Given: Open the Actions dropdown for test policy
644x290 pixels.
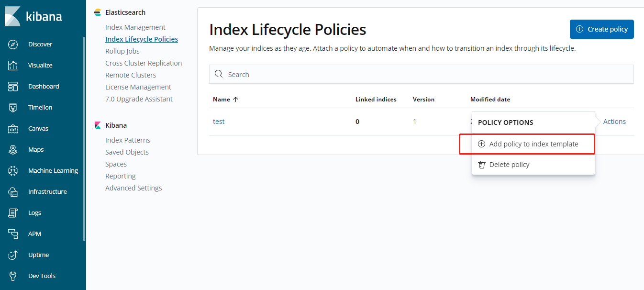Looking at the screenshot, I should (614, 122).
